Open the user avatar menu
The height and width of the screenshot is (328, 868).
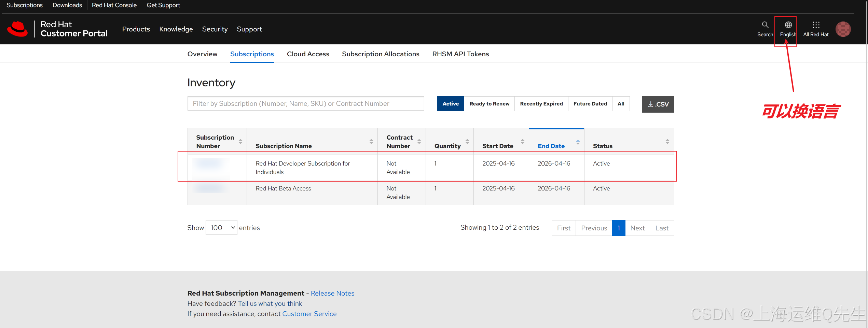pos(843,29)
